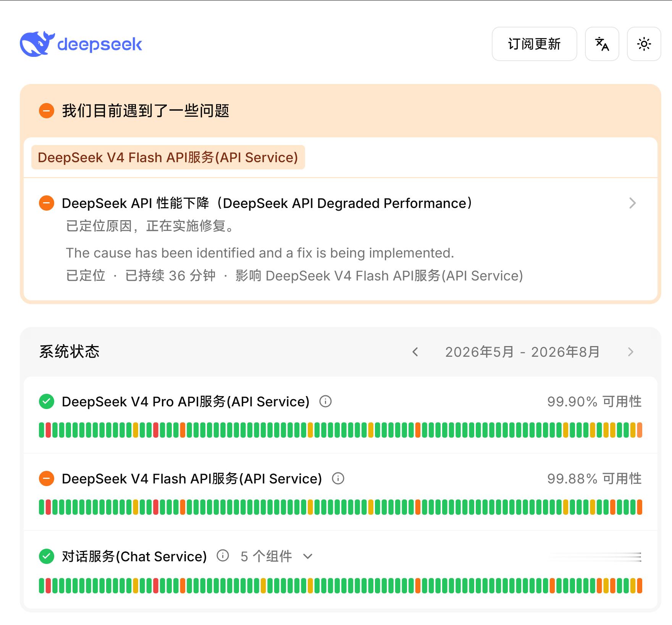
Task: Click the 2026年5月 - 2026年8月 date range
Action: click(x=522, y=352)
